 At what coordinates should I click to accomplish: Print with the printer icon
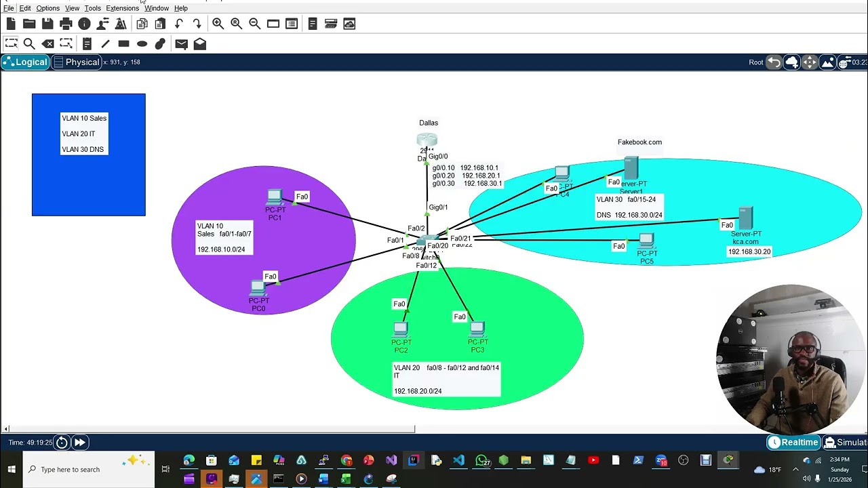(66, 24)
